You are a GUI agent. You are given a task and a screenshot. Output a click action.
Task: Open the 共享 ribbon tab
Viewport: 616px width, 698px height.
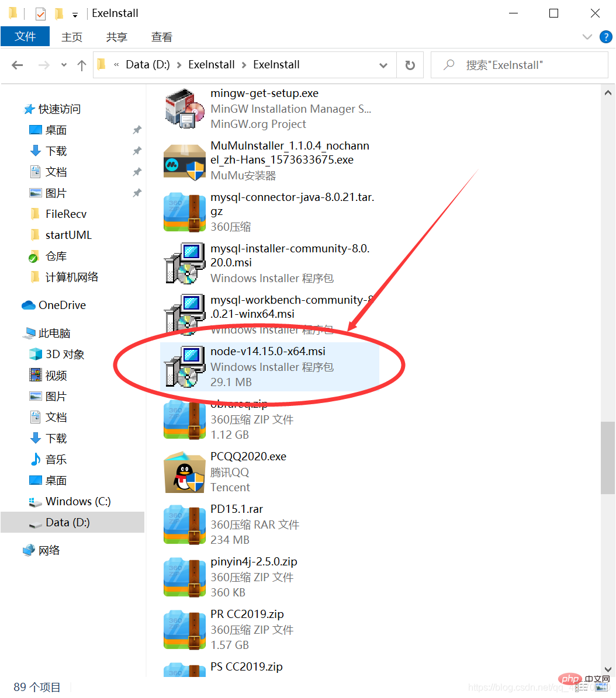pos(117,37)
